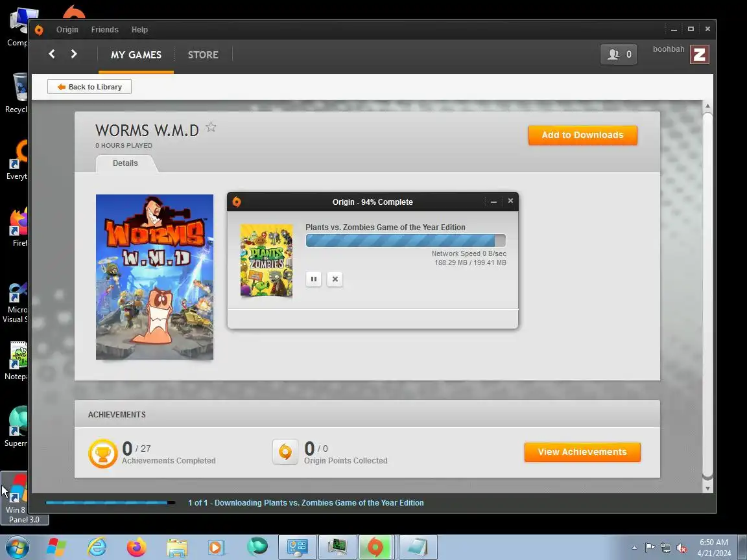This screenshot has height=560, width=747.
Task: Click the Origin logo in title bar
Action: click(x=39, y=30)
